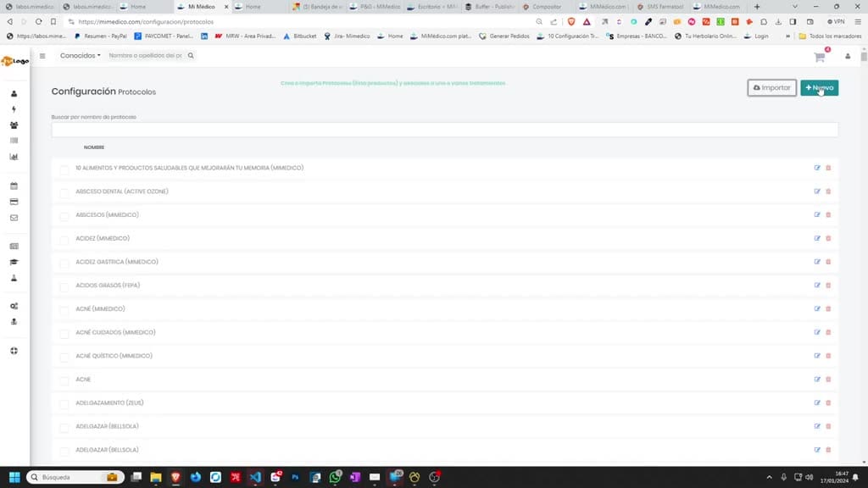Switch to the SMS Farmatool browser tab
868x488 pixels.
(x=665, y=7)
